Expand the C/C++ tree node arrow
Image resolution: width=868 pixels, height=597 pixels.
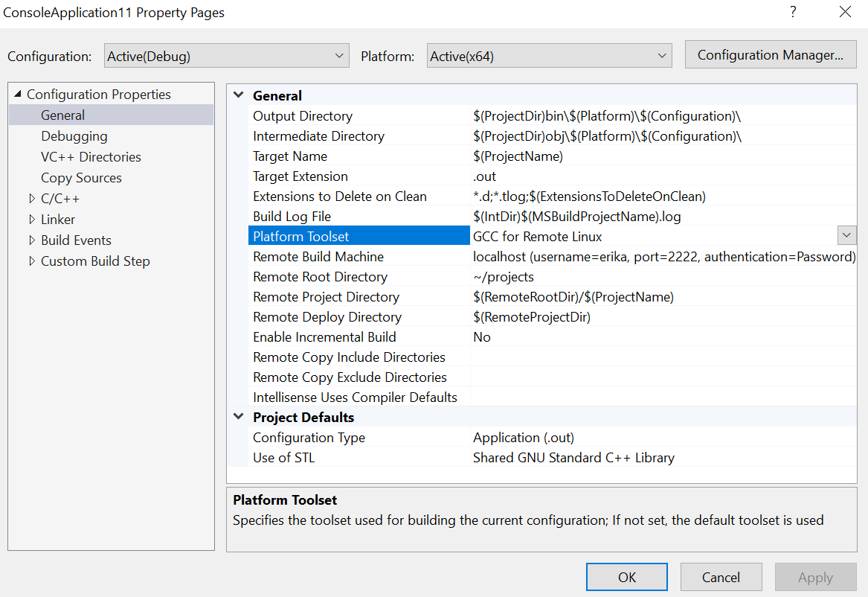(x=32, y=199)
